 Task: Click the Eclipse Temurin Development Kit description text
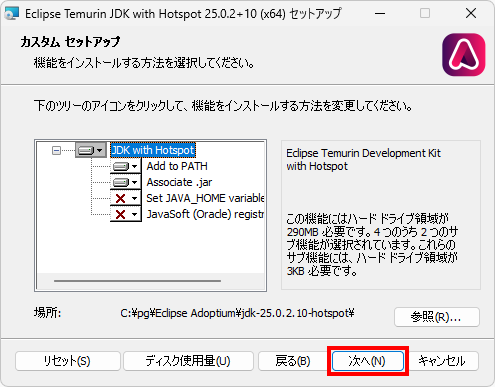coord(363,160)
